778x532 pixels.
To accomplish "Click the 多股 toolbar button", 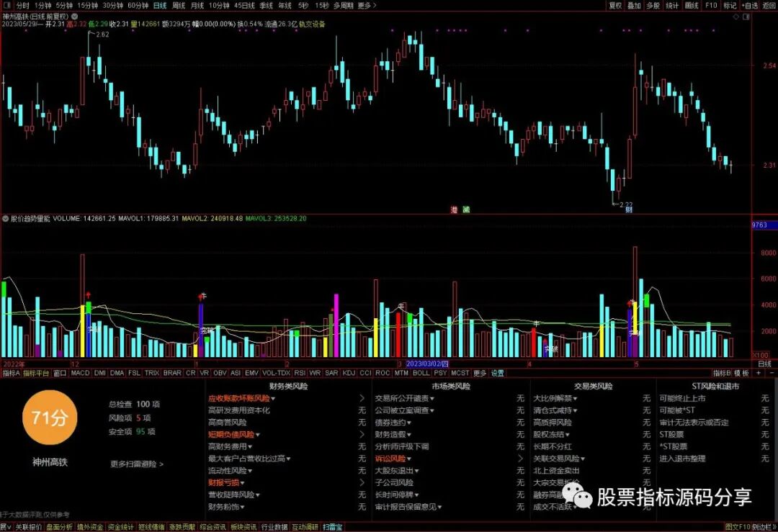I will click(x=653, y=6).
